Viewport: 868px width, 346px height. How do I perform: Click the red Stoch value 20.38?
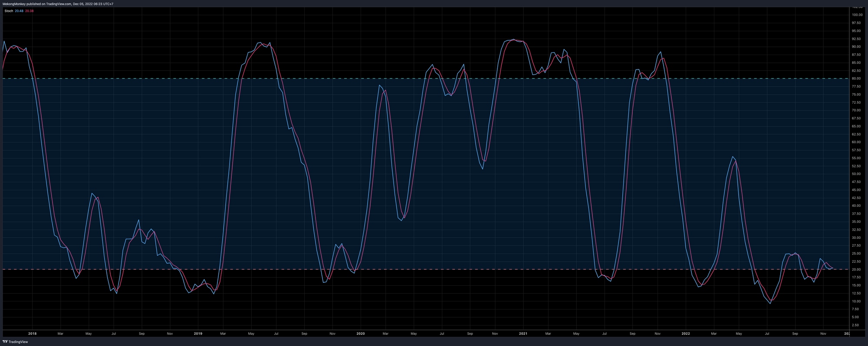click(x=30, y=11)
